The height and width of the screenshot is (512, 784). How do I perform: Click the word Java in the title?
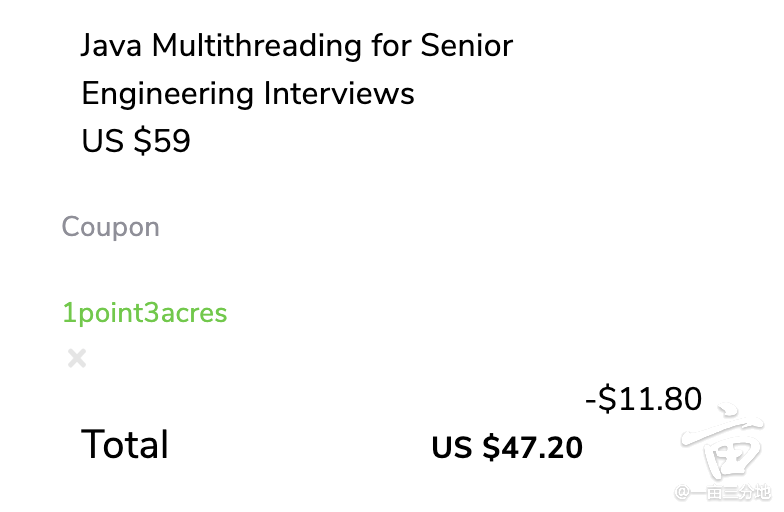111,46
